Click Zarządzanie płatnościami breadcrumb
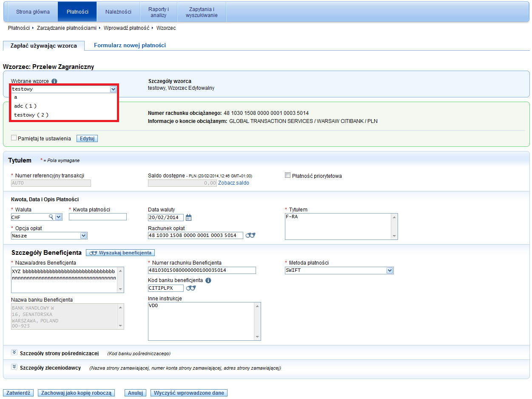 pyautogui.click(x=67, y=28)
